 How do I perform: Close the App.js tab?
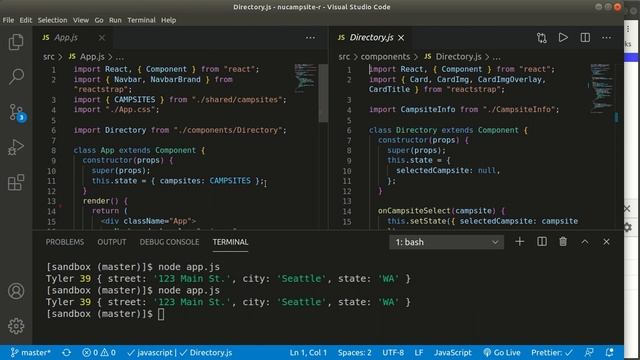click(102, 38)
